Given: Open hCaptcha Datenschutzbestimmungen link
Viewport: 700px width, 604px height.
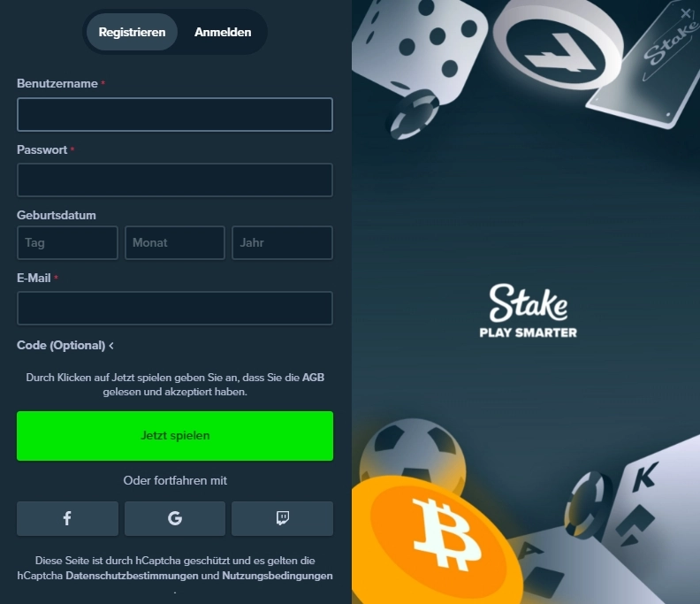Looking at the screenshot, I should [x=132, y=576].
